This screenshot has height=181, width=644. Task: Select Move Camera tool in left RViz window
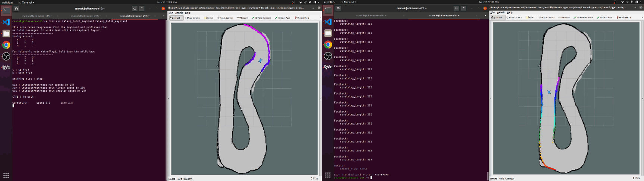click(x=193, y=18)
